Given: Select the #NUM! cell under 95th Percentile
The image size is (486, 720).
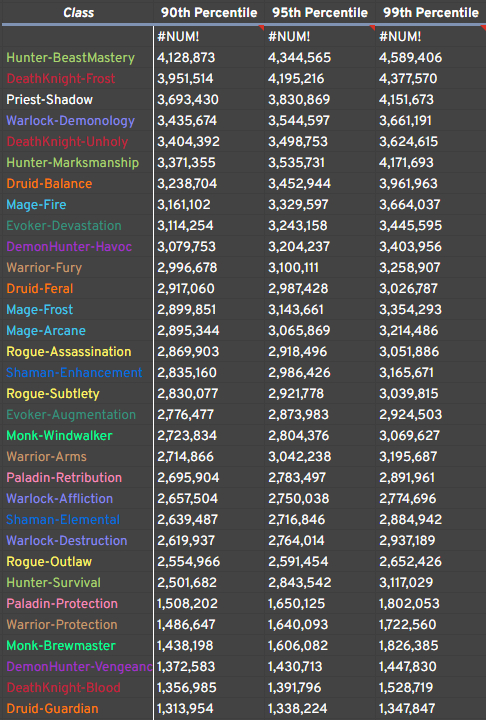Looking at the screenshot, I should point(320,36).
